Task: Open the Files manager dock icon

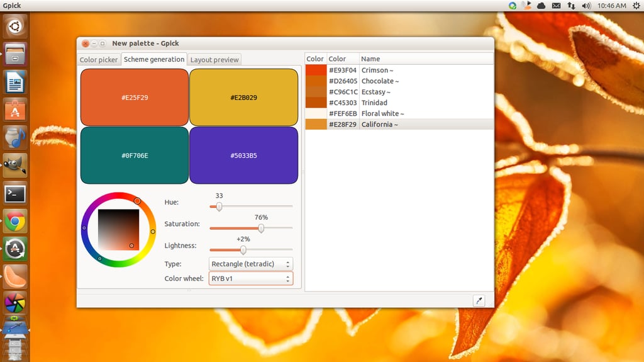Action: click(15, 54)
